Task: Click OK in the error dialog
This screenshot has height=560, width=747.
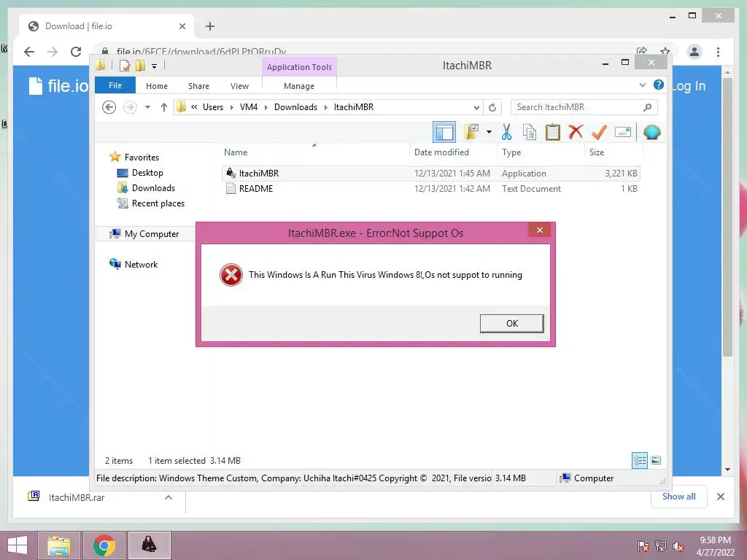Action: [x=511, y=323]
